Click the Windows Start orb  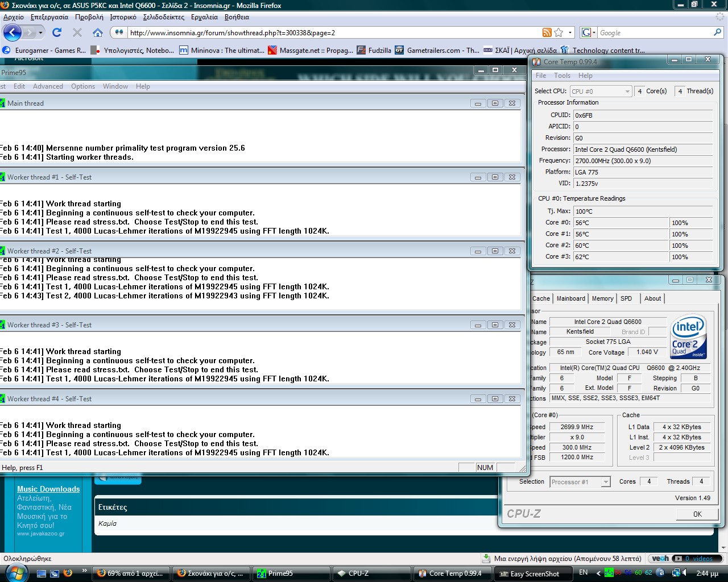[15, 573]
